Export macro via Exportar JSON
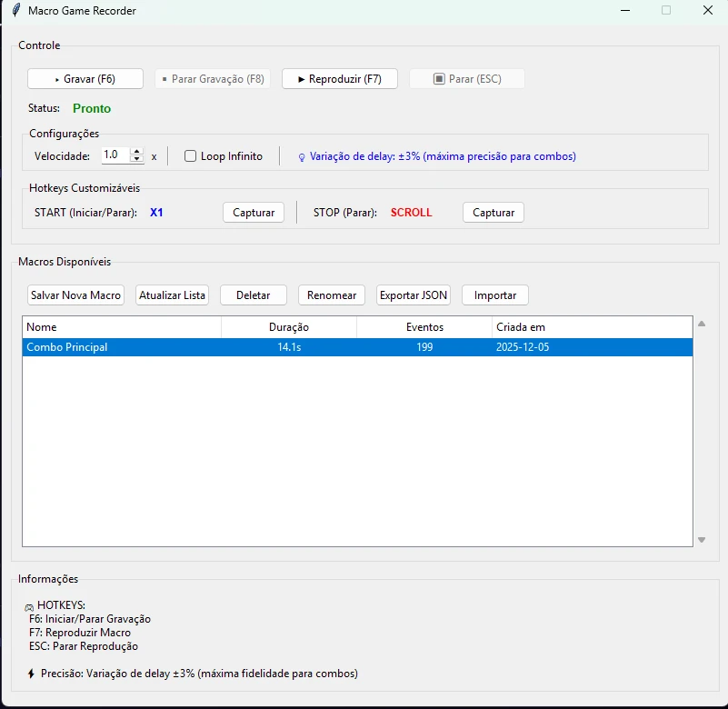The width and height of the screenshot is (728, 709). pos(414,295)
